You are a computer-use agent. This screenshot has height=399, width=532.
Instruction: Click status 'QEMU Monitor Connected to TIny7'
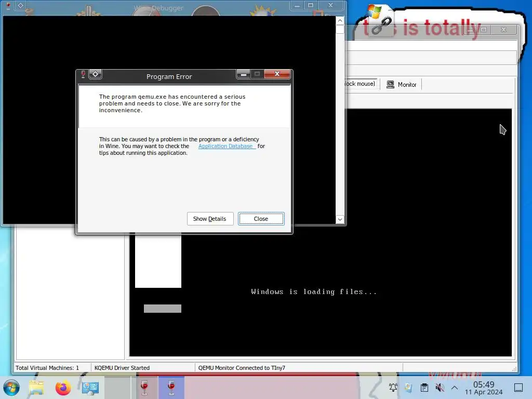click(x=242, y=368)
